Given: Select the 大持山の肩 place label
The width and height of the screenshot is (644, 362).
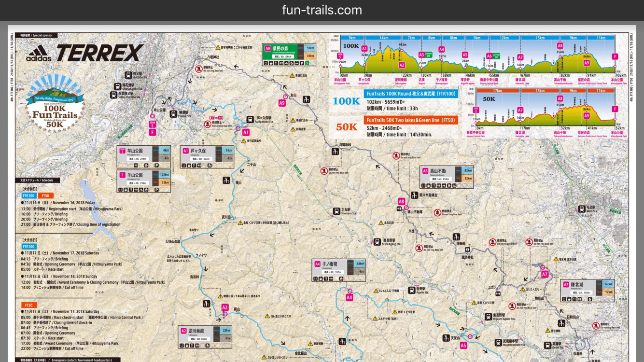Looking at the screenshot, I should [x=172, y=241].
